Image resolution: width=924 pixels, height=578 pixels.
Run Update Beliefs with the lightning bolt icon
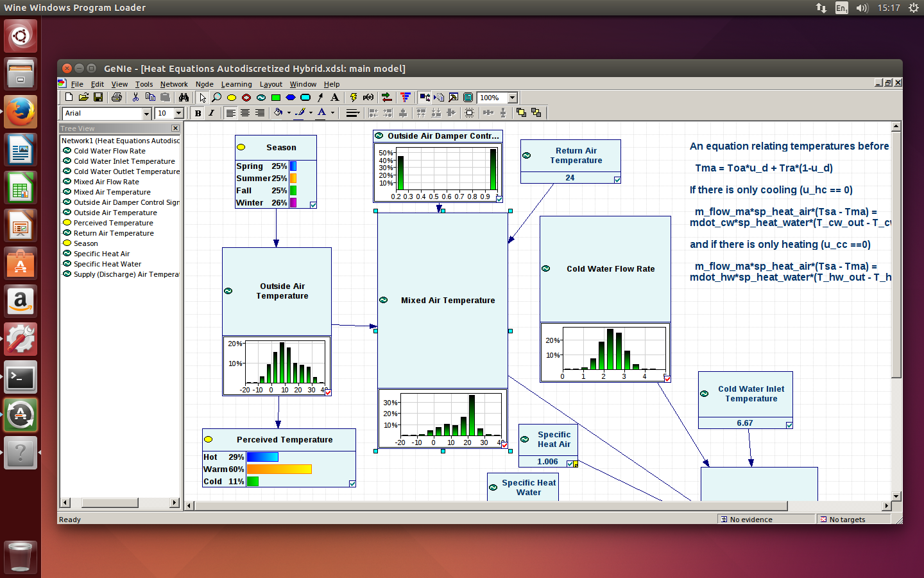pos(354,98)
